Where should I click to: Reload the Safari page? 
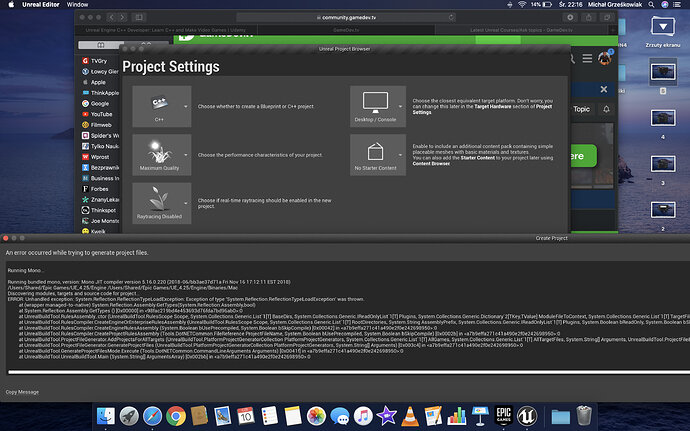coord(451,18)
